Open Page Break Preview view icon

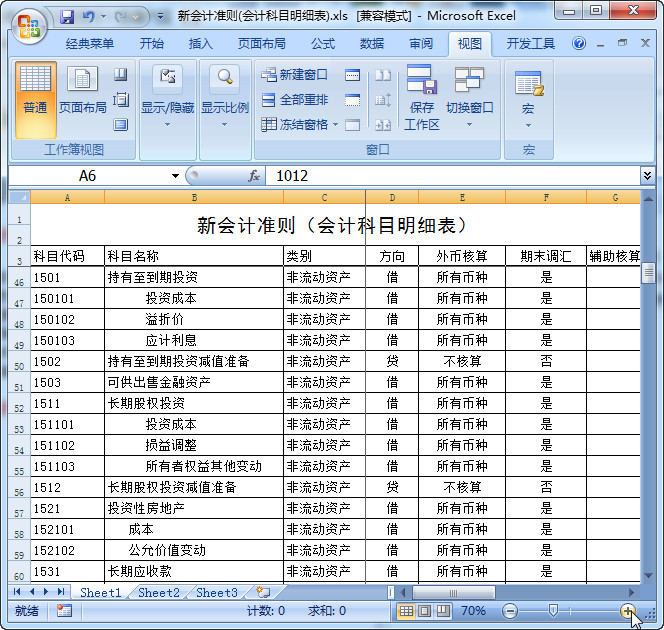(121, 75)
